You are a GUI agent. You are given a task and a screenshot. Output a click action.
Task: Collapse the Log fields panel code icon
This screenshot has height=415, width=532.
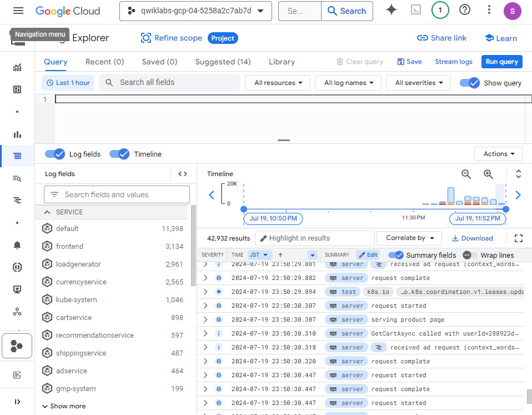(183, 174)
